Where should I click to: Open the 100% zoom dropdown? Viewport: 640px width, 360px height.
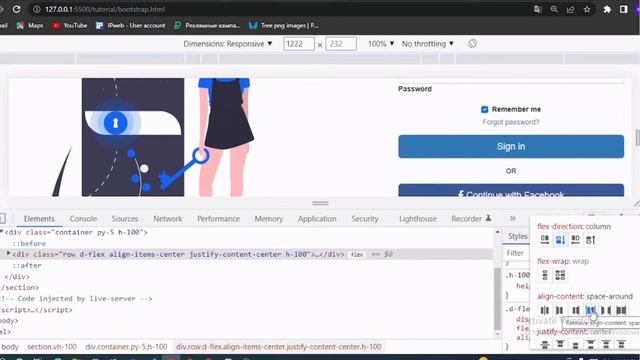[x=381, y=44]
